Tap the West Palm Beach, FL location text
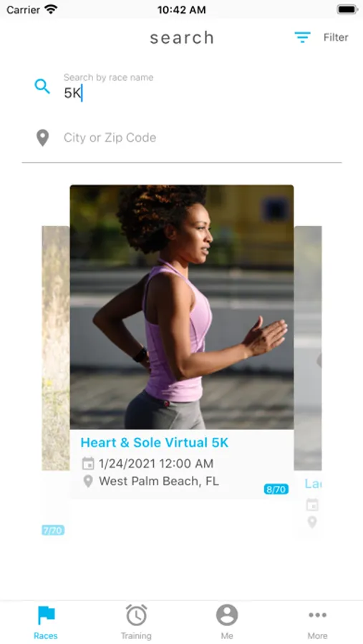Image resolution: width=363 pixels, height=644 pixels. click(159, 482)
